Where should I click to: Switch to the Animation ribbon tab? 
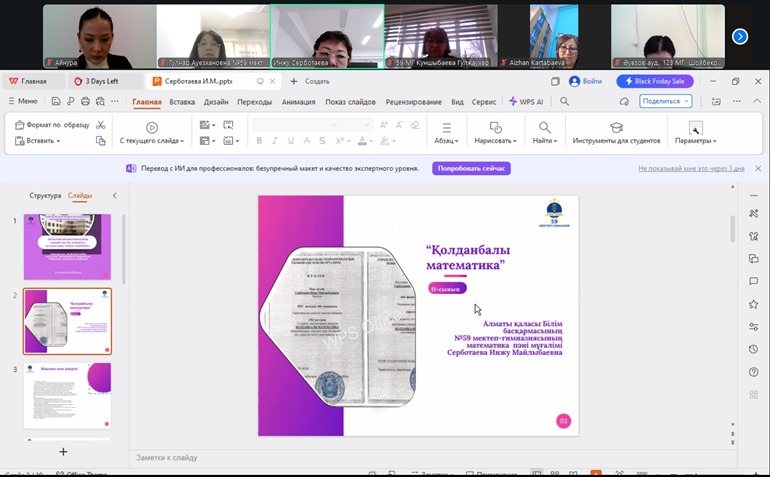click(x=298, y=101)
